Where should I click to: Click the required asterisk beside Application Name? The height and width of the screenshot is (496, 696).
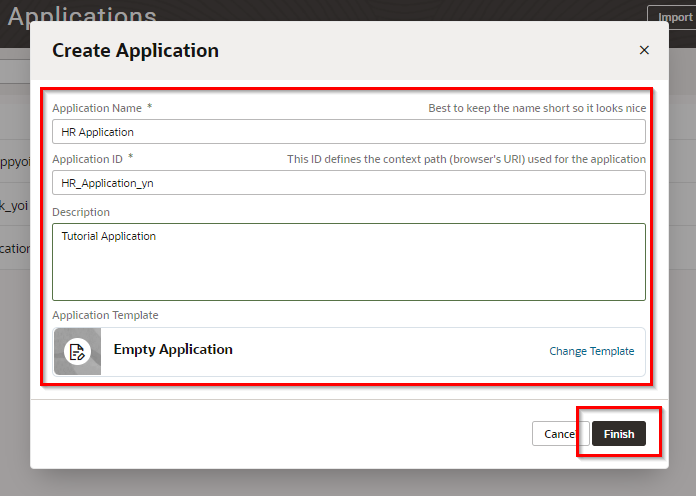click(x=150, y=106)
